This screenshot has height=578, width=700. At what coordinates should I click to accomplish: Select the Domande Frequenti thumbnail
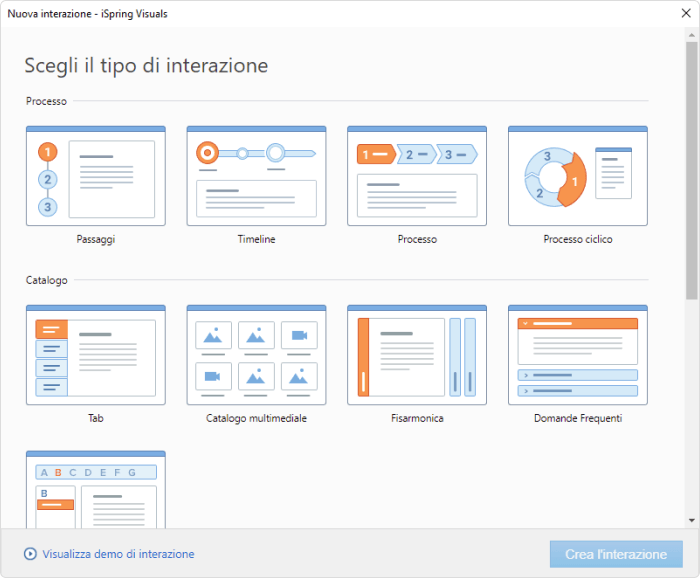point(578,355)
